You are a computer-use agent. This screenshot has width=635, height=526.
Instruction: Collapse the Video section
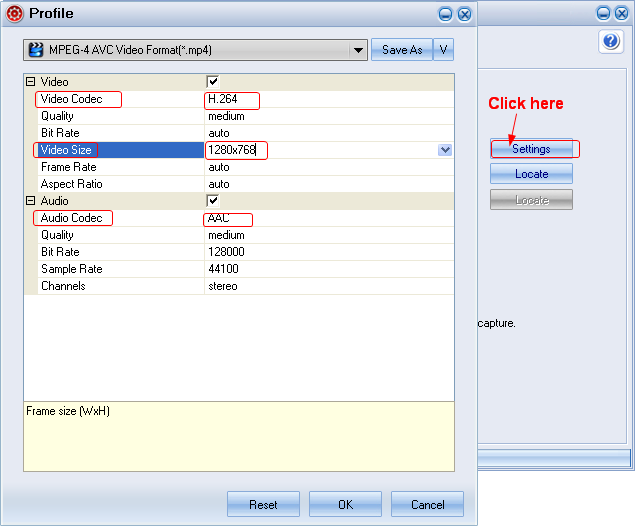[x=30, y=82]
